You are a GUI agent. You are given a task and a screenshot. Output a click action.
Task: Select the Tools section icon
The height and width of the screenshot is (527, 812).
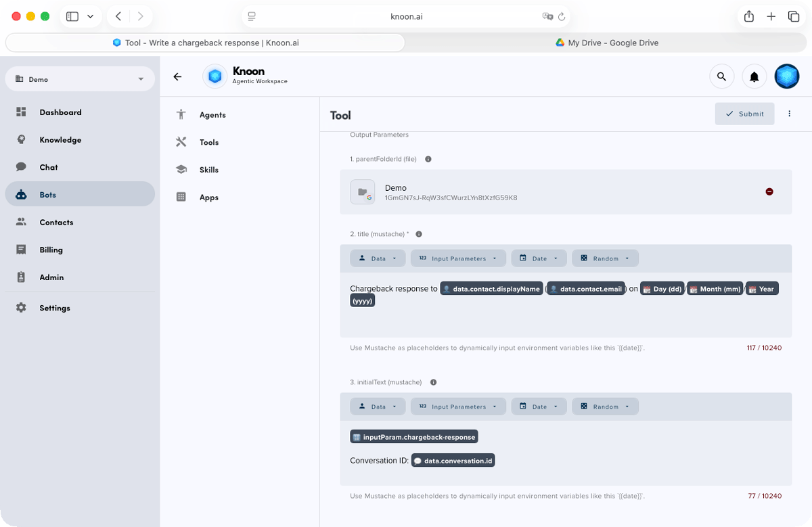coord(181,142)
